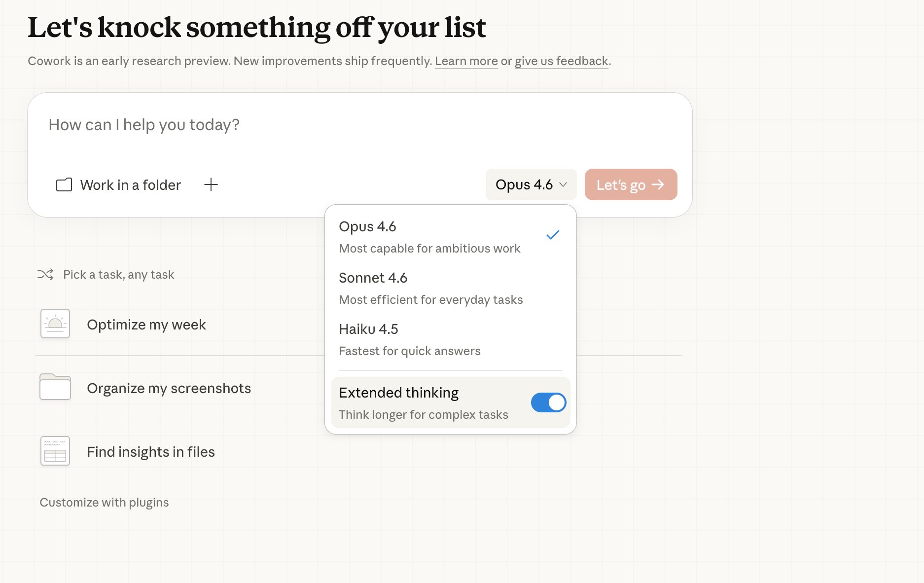
Task: Click the give us feedback link
Action: (x=562, y=61)
